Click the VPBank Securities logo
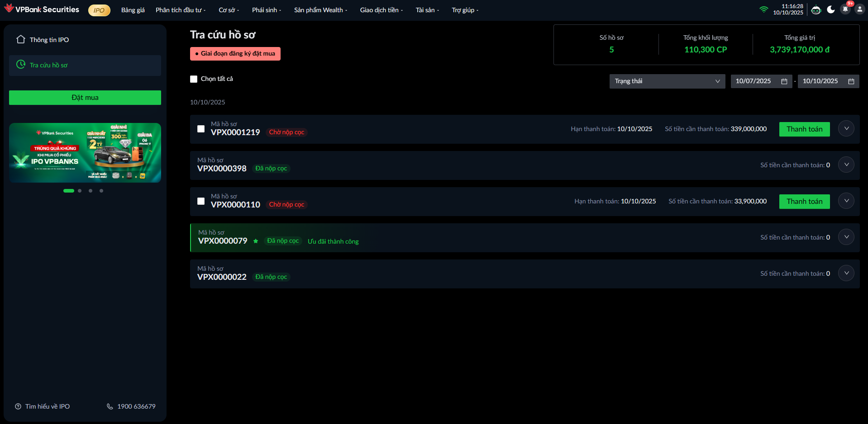 click(42, 9)
